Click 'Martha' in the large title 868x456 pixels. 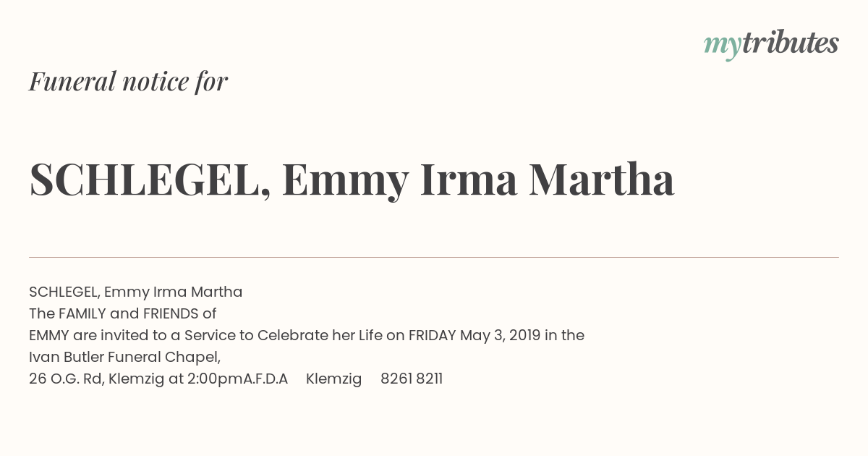click(602, 180)
